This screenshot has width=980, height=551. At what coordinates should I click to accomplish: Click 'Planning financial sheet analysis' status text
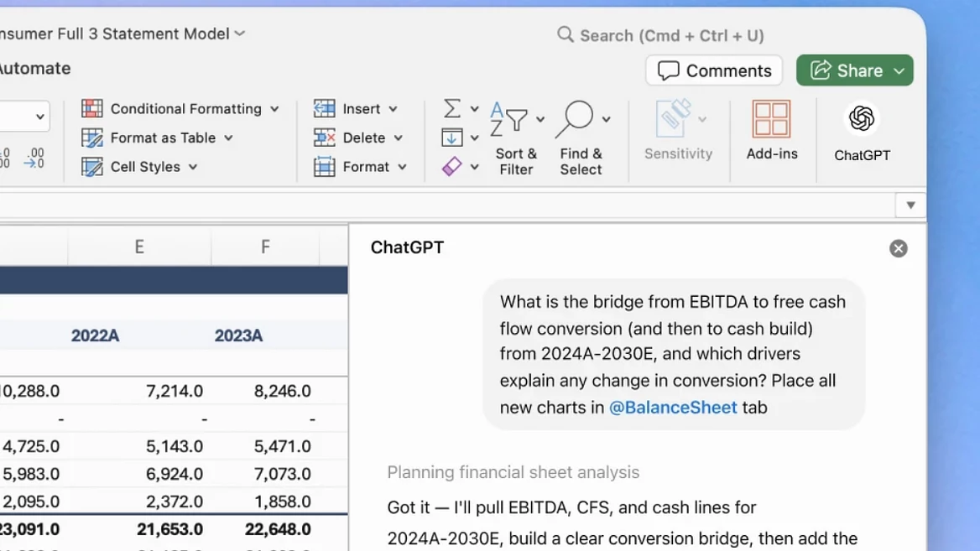513,472
